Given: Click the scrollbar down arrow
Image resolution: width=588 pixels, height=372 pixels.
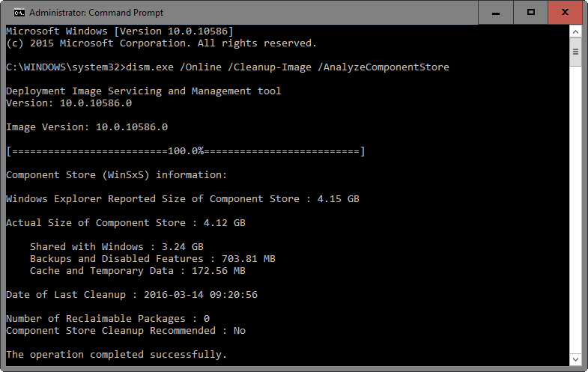Looking at the screenshot, I should point(575,357).
